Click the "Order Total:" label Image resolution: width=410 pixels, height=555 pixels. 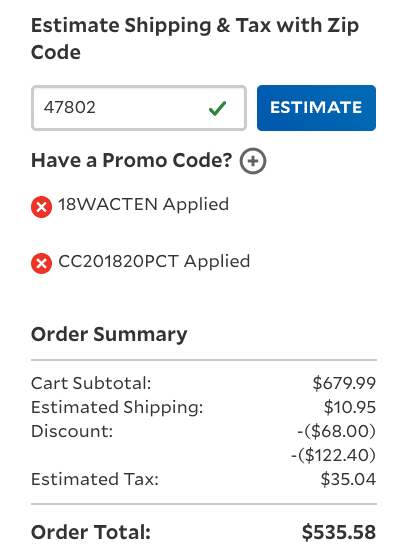[x=91, y=533]
